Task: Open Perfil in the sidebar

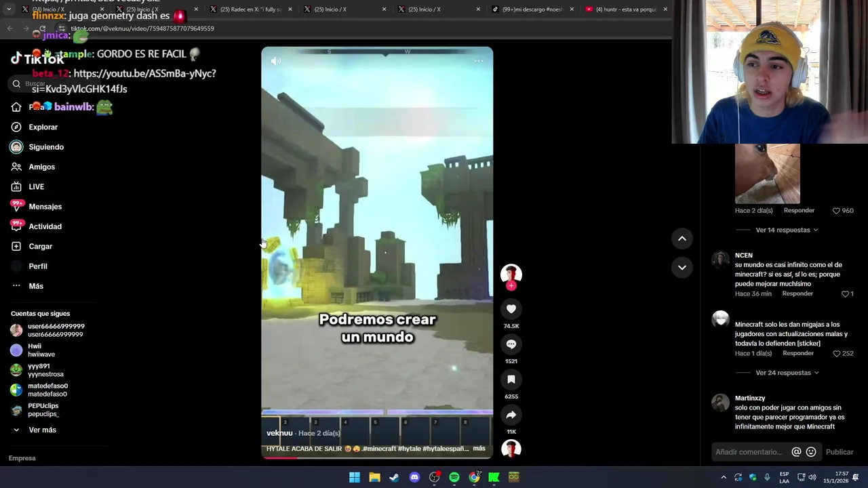Action: [x=38, y=266]
